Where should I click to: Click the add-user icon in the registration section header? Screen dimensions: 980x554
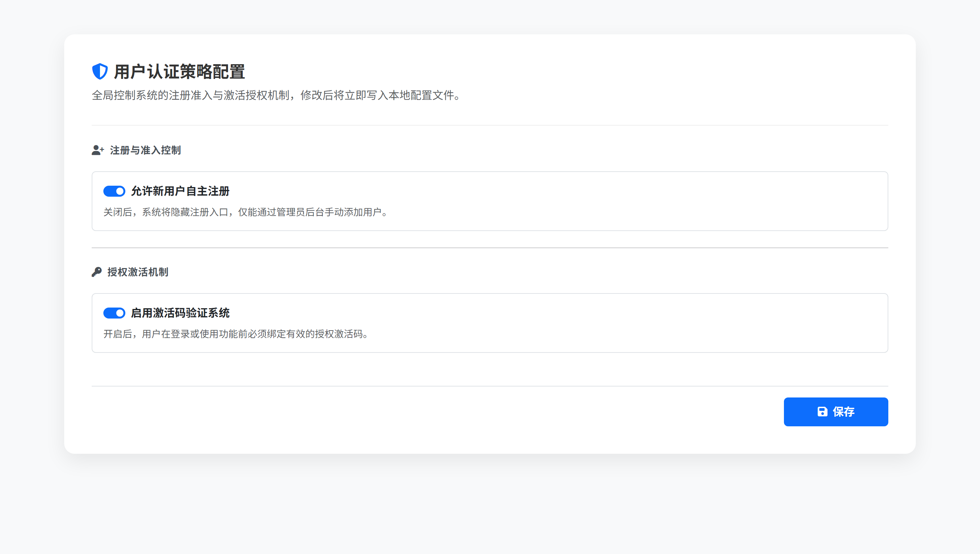(x=98, y=150)
